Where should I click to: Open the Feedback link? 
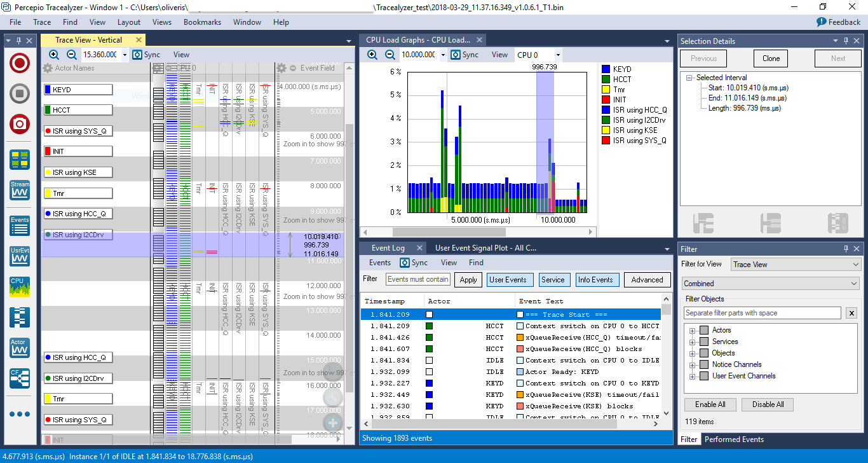pos(839,22)
